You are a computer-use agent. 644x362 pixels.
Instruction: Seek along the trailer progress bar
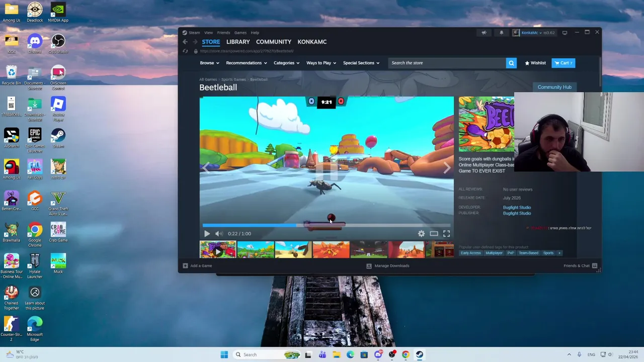[327, 225]
